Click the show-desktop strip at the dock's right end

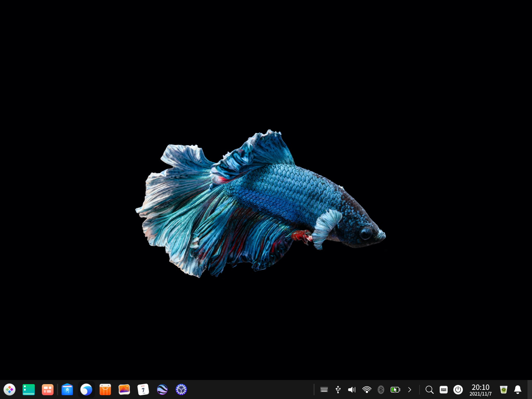point(530,389)
